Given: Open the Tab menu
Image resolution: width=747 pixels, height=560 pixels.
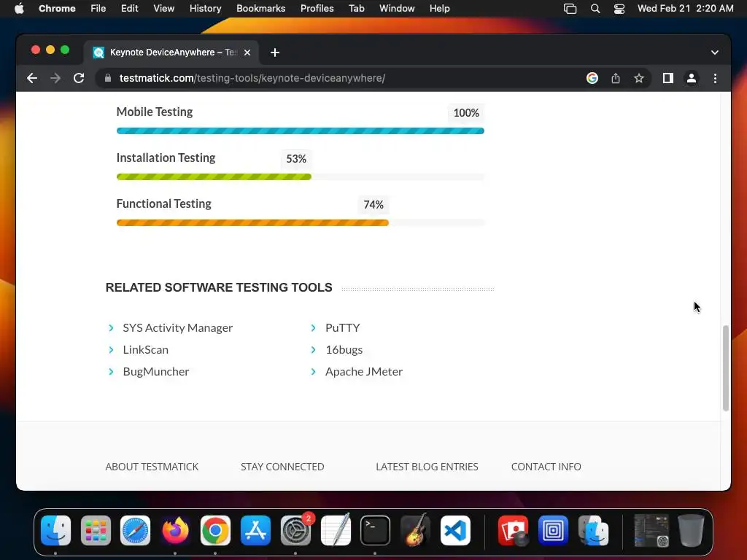Looking at the screenshot, I should pyautogui.click(x=356, y=8).
